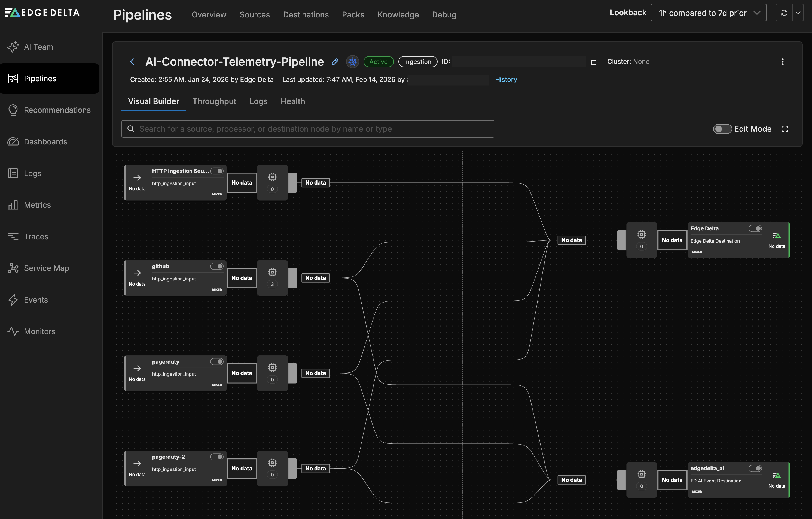Open the Health tab
812x519 pixels.
293,101
